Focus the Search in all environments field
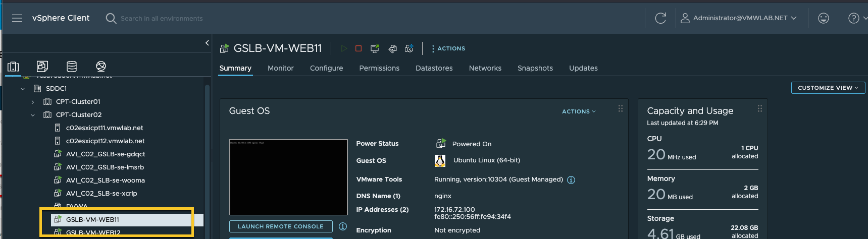Viewport: 868px width, 239px height. (162, 19)
